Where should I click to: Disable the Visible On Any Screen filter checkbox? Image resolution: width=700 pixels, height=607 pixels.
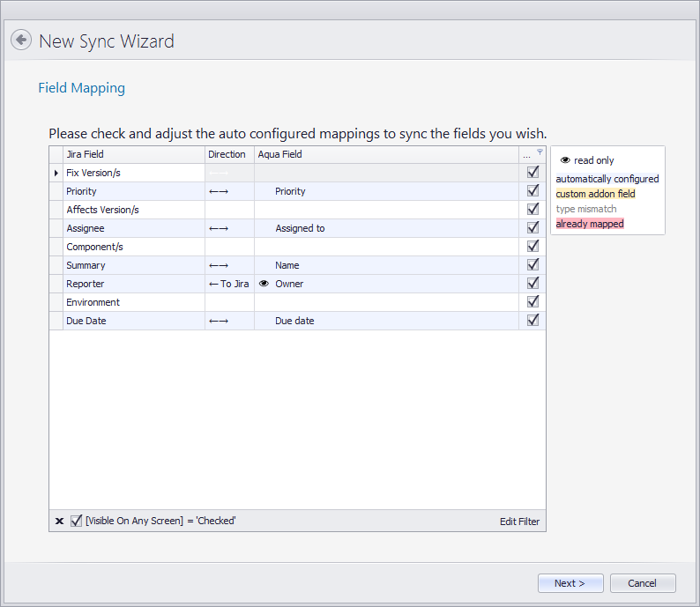click(77, 521)
